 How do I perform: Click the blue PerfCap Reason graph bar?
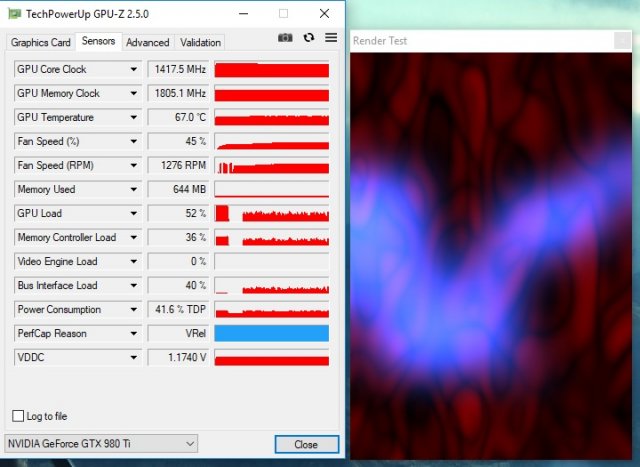[x=271, y=334]
